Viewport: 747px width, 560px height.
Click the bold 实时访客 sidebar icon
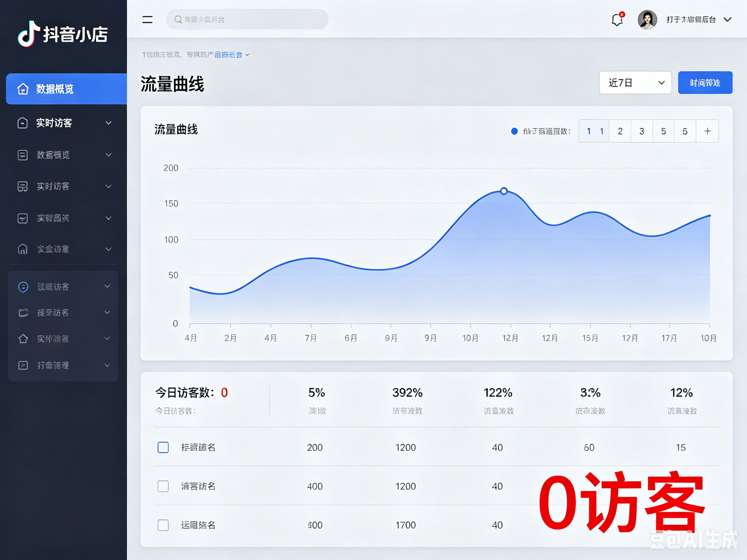(x=23, y=123)
